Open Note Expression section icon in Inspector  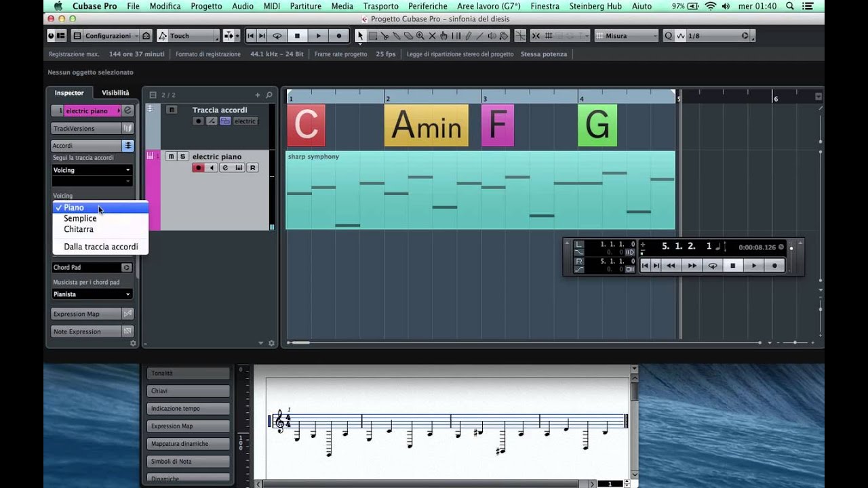pyautogui.click(x=127, y=331)
